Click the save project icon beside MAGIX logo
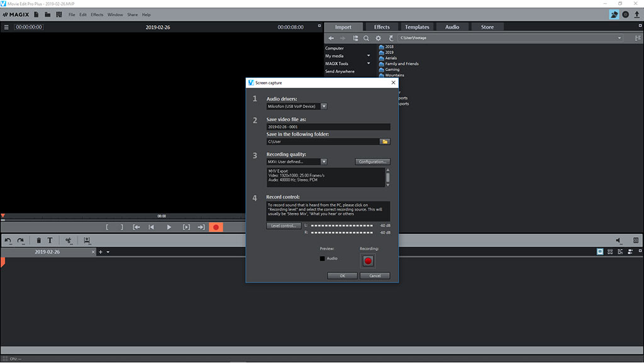The width and height of the screenshot is (644, 363). tap(59, 14)
